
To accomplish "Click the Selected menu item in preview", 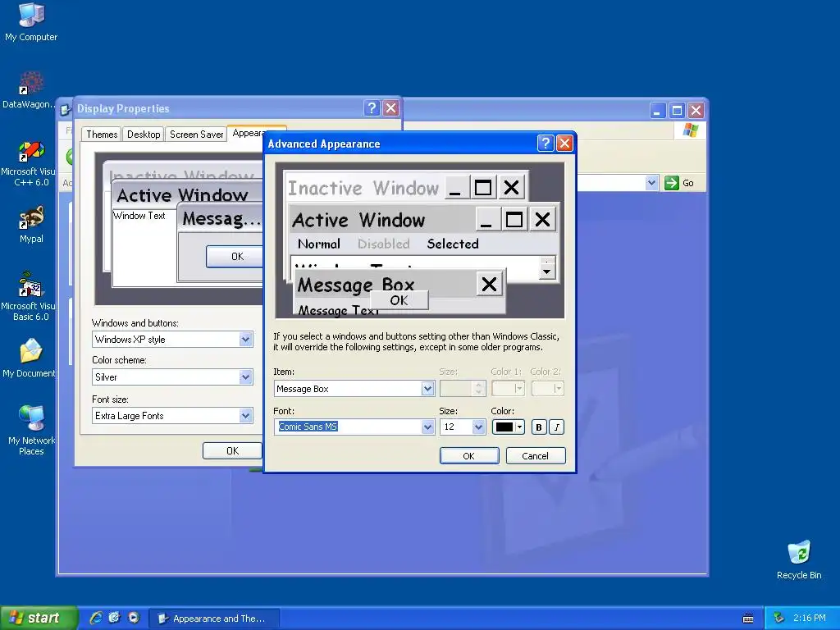I will (453, 244).
